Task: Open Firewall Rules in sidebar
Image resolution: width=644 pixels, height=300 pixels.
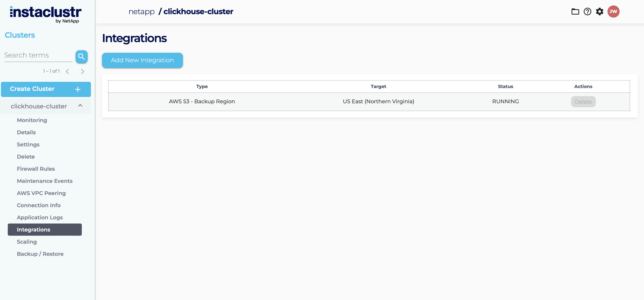Action: (x=36, y=169)
